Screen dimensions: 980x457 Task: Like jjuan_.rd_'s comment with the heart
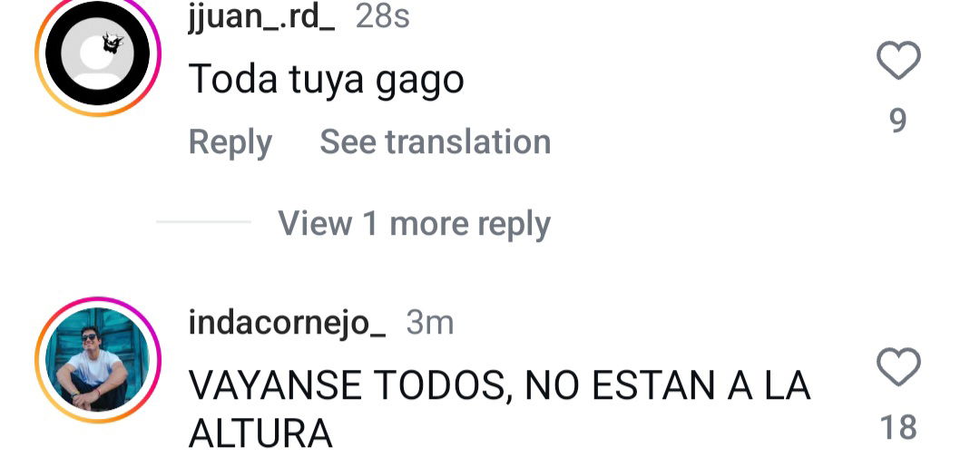coord(898,60)
